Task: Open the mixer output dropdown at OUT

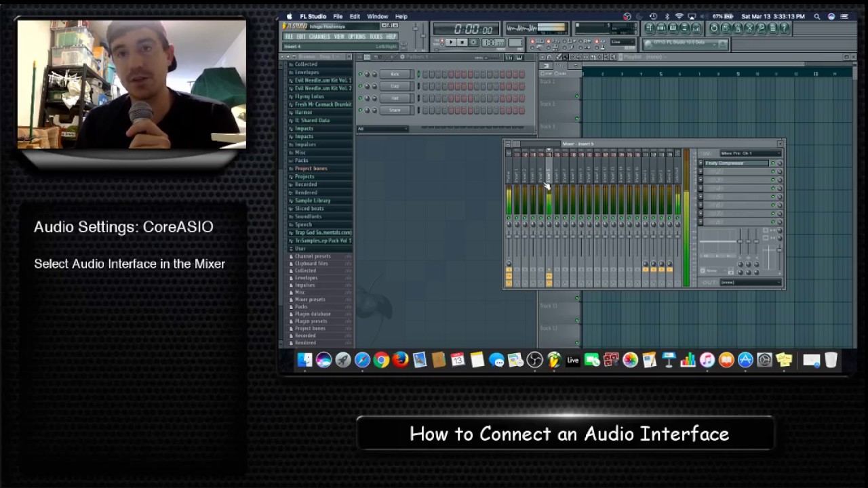Action: (x=751, y=282)
